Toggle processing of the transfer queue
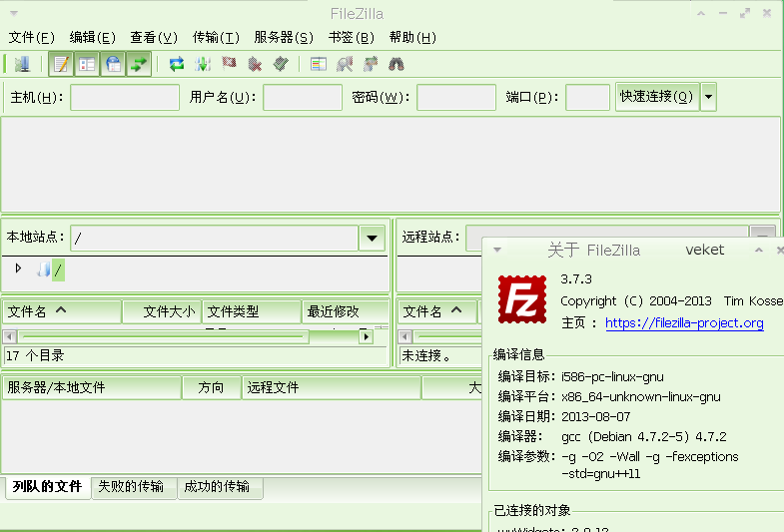Screen dimensions: 784x532 203,64
